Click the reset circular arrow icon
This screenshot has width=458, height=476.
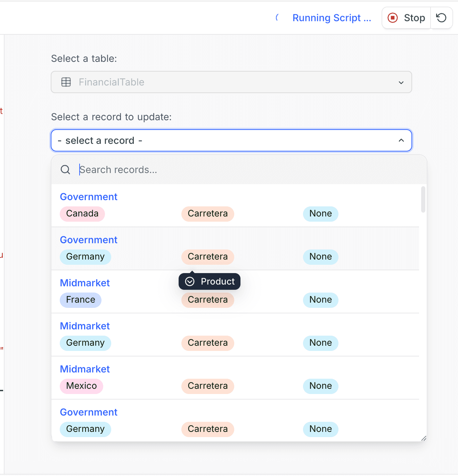[x=441, y=17]
